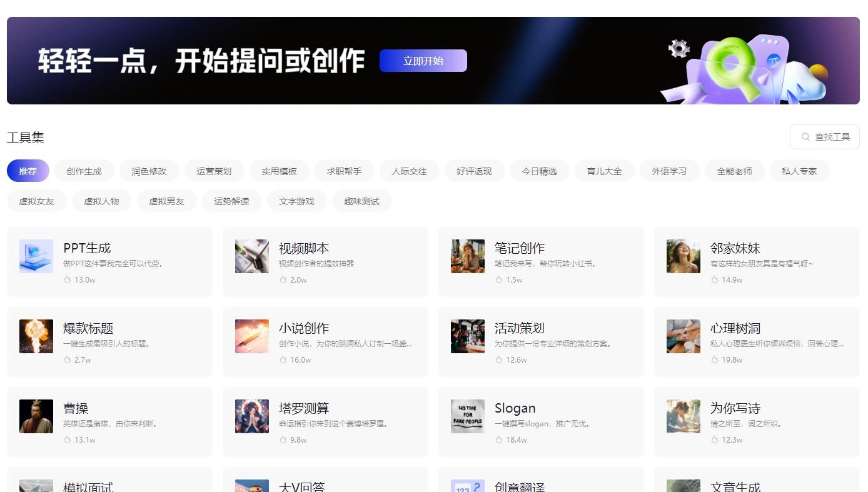Focus the 查找工具 search field

pos(825,137)
